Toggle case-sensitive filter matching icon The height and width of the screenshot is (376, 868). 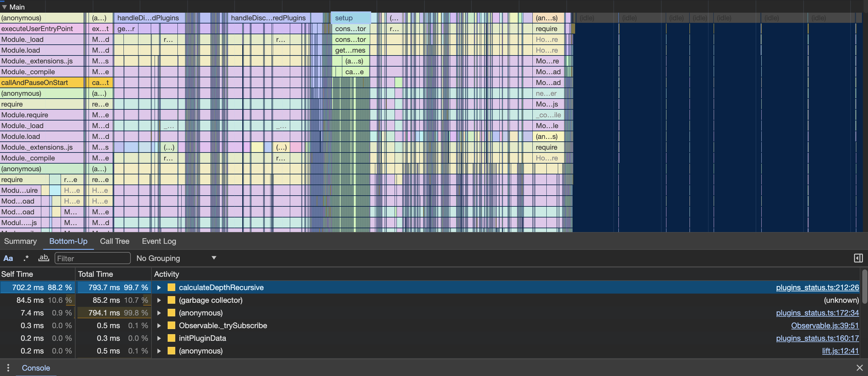(x=8, y=257)
